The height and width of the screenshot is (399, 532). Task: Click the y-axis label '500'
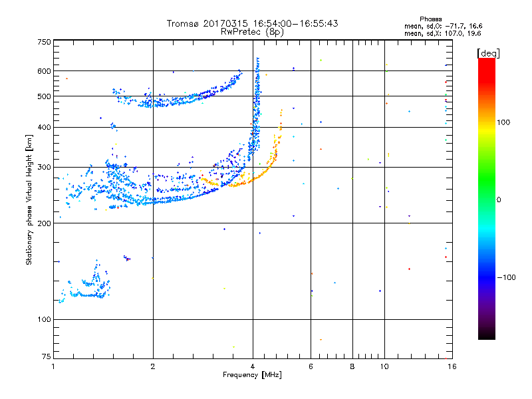[x=44, y=96]
